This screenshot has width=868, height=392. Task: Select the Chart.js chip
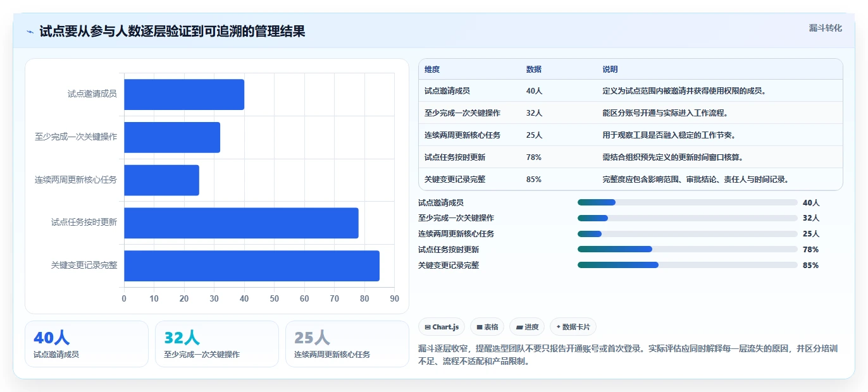coord(442,327)
